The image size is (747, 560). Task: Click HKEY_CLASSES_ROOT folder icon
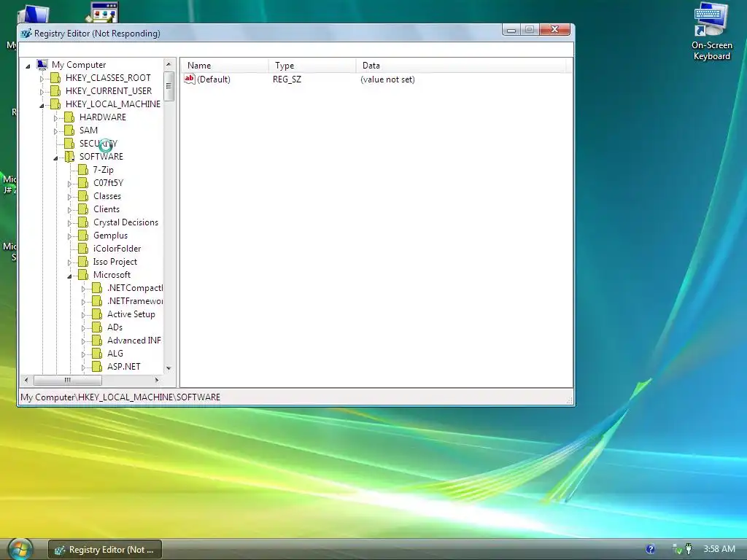[55, 77]
